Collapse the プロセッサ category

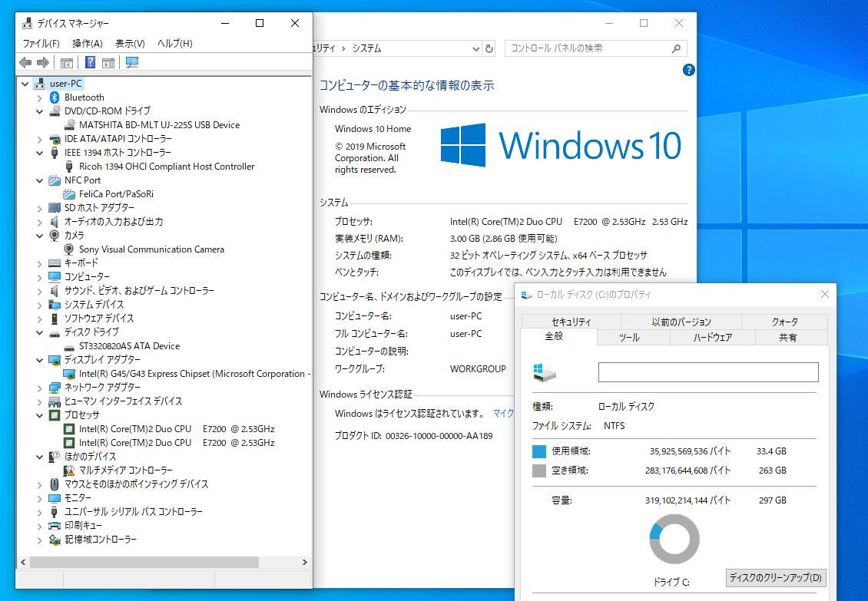click(x=39, y=415)
